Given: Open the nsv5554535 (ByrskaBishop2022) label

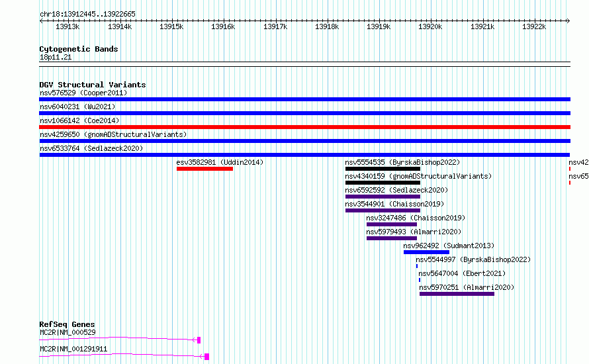Looking at the screenshot, I should point(402,162).
